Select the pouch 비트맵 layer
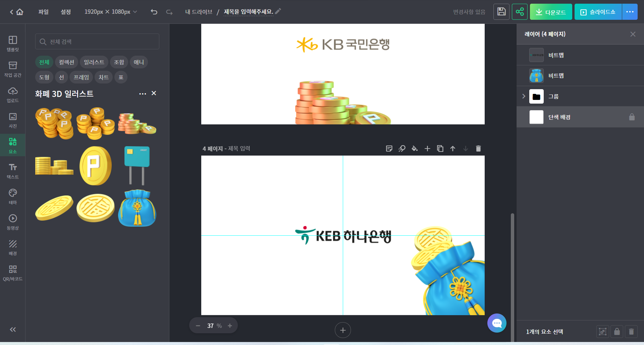The height and width of the screenshot is (345, 644). click(580, 76)
